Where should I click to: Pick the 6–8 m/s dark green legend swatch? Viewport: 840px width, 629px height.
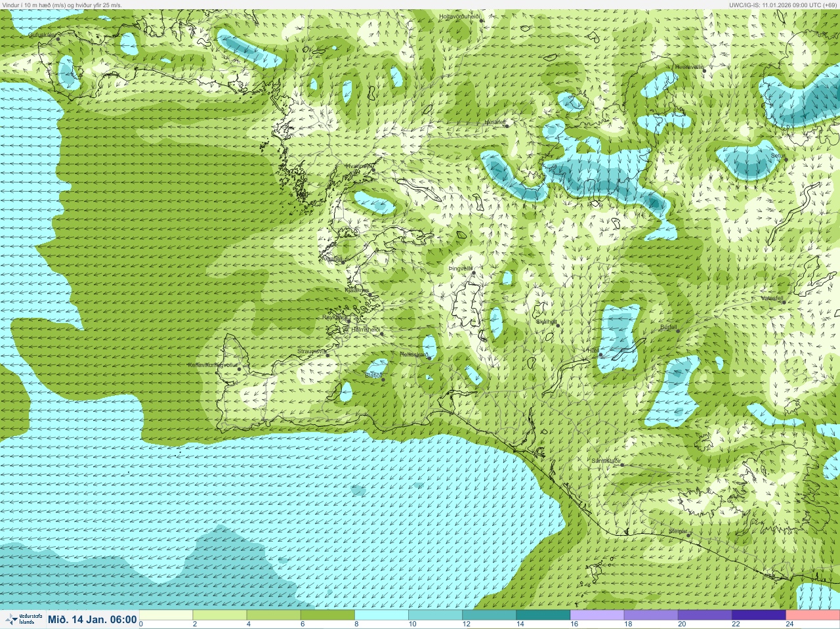(327, 615)
